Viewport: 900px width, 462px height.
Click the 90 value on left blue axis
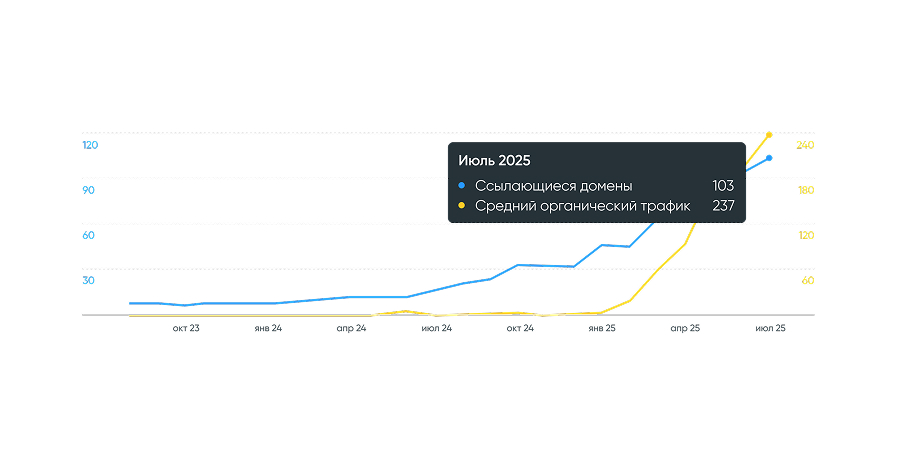[x=88, y=190]
